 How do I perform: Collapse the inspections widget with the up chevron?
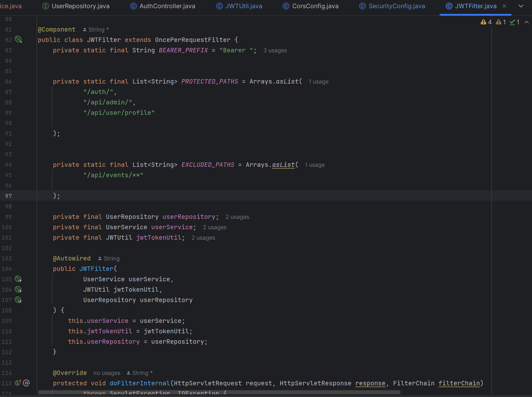coord(527,22)
